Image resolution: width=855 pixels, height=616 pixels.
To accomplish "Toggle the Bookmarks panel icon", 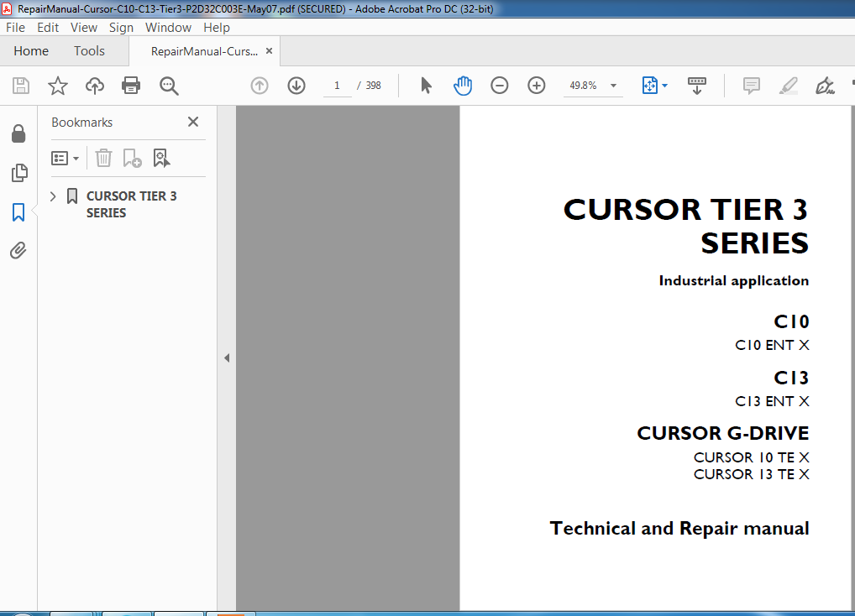I will (x=18, y=211).
